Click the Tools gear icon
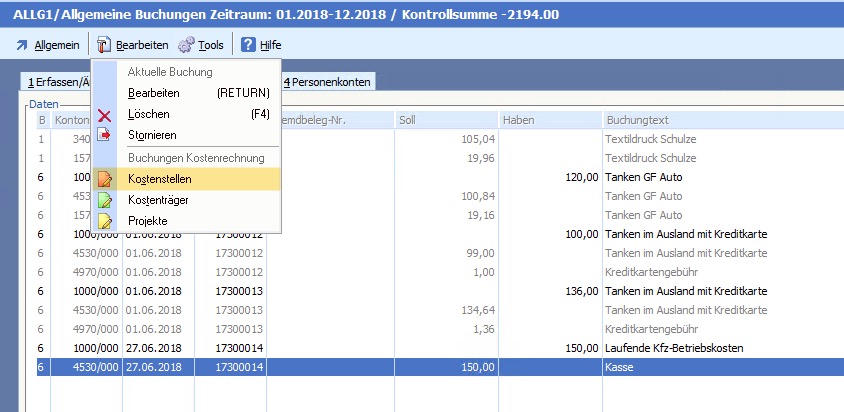Image resolution: width=844 pixels, height=412 pixels. 186,45
